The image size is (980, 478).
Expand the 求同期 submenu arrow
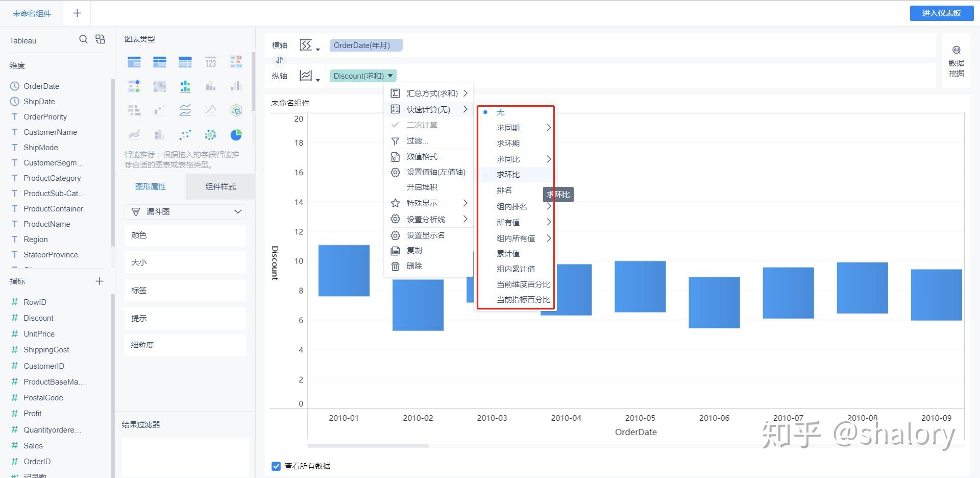point(549,128)
